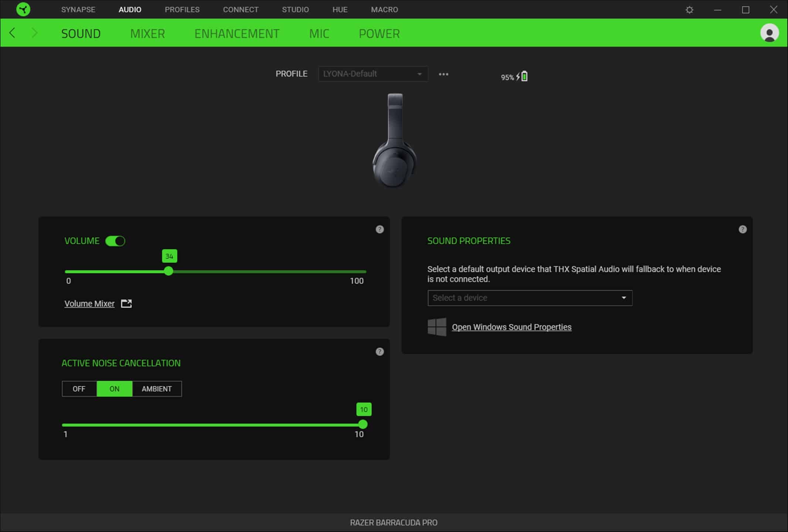Open the PROFILES top tab
This screenshot has width=788, height=532.
tap(182, 10)
